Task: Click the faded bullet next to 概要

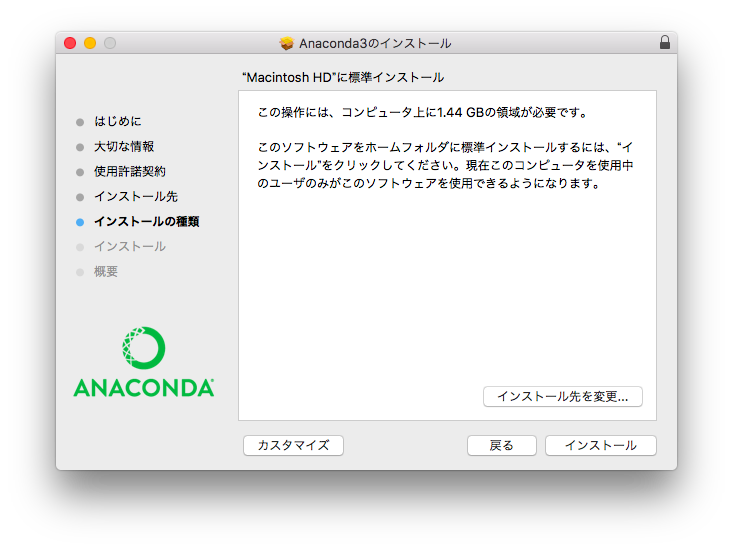Action: (80, 272)
